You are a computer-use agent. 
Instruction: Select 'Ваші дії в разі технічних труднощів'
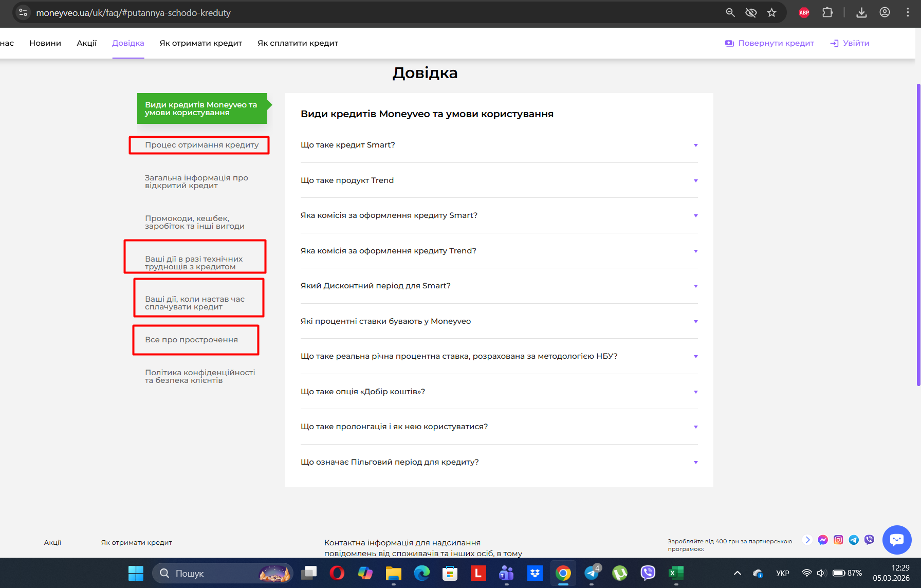194,263
